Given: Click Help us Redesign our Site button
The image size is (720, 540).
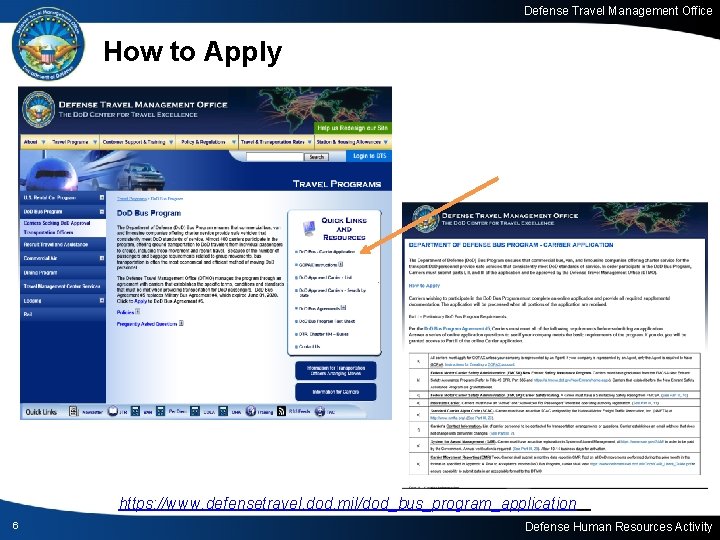Looking at the screenshot, I should pyautogui.click(x=353, y=128).
